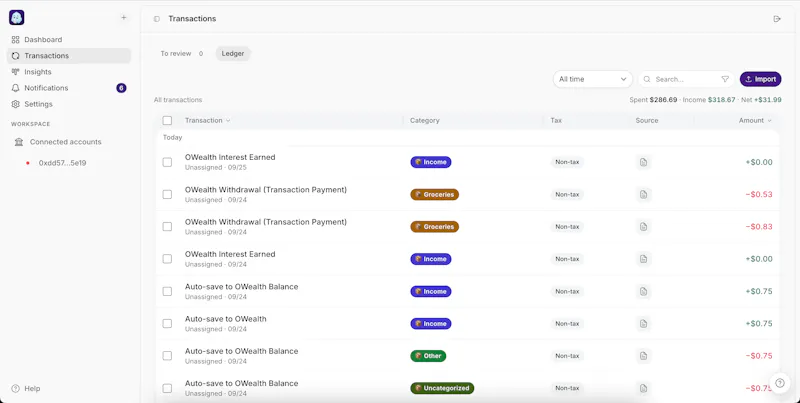
Task: Click Non-tax tag on Interest Earned 09/25 row
Action: (x=567, y=162)
